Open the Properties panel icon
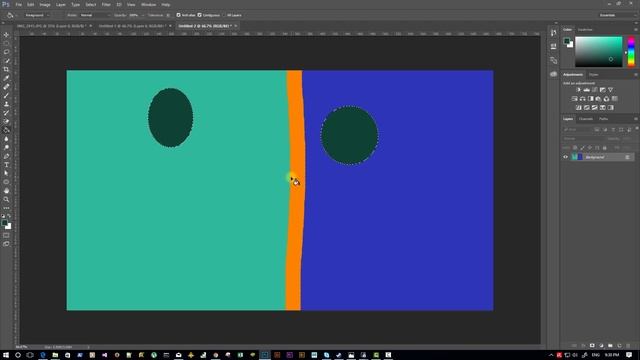The height and width of the screenshot is (360, 640). 553,46
